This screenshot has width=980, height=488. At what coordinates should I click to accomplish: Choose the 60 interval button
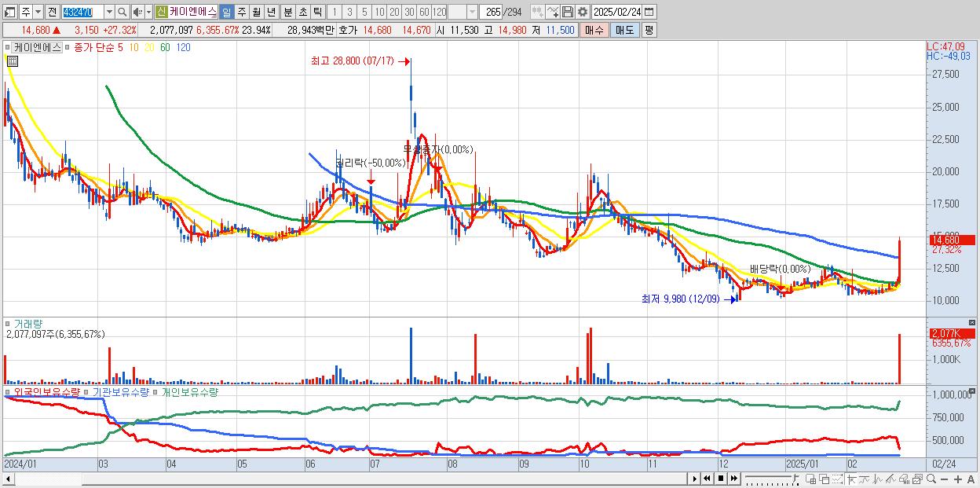coord(424,12)
